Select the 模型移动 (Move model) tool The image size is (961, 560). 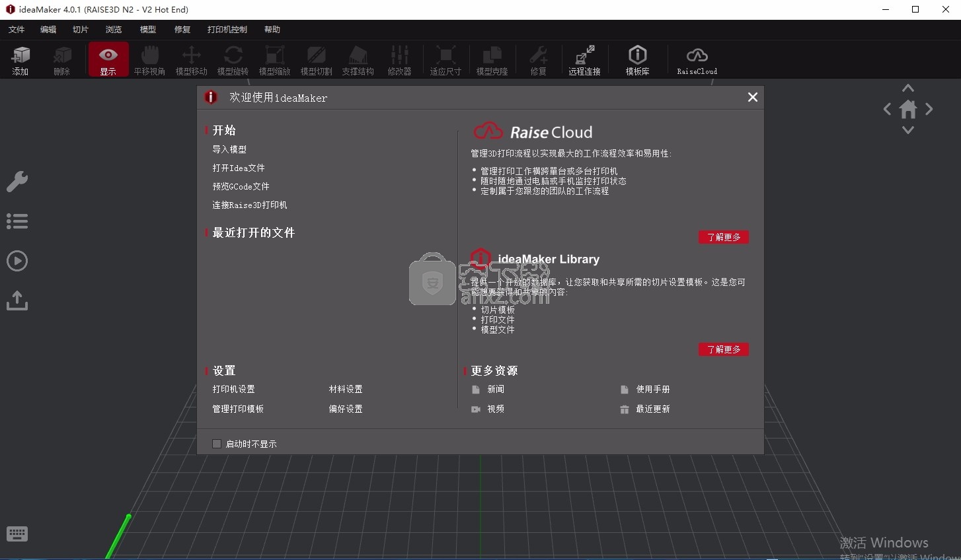point(192,60)
